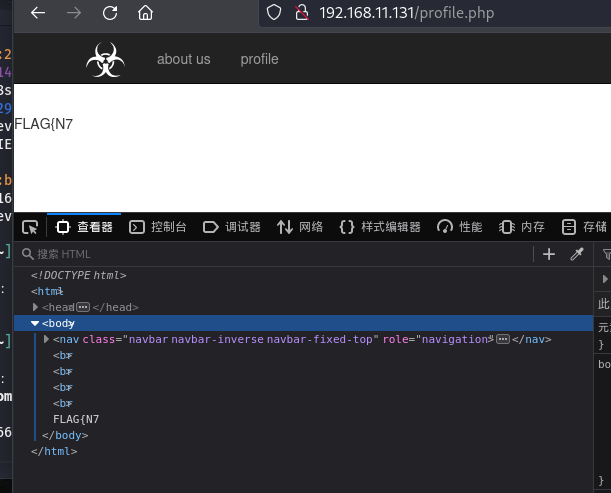The width and height of the screenshot is (611, 493).
Task: Click FLAG{N7 text on the page
Action: tap(44, 124)
